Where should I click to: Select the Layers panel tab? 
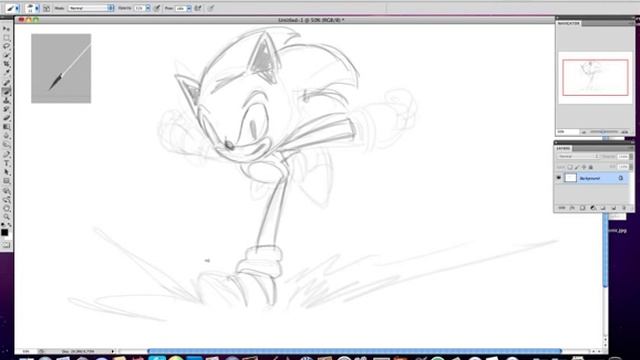pos(563,148)
